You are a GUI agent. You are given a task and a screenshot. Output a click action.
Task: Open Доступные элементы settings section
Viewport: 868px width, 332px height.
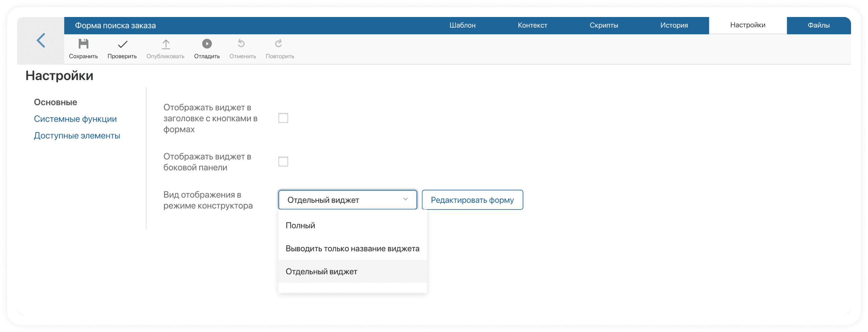coord(77,136)
